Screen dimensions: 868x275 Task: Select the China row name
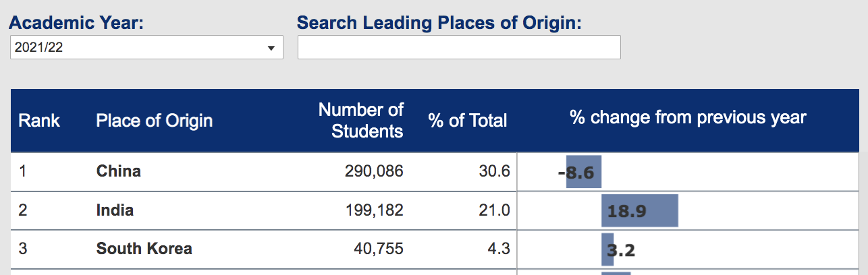119,171
